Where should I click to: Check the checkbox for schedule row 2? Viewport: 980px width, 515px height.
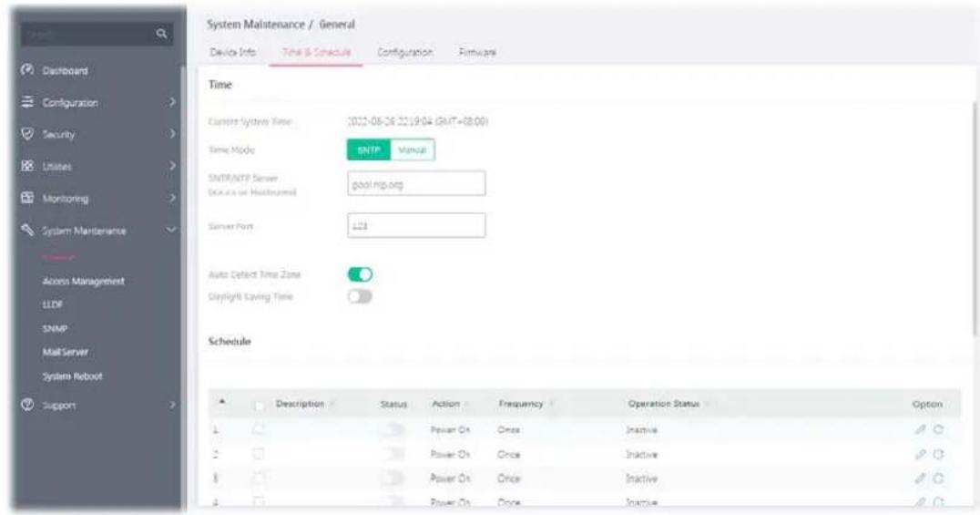tap(259, 454)
